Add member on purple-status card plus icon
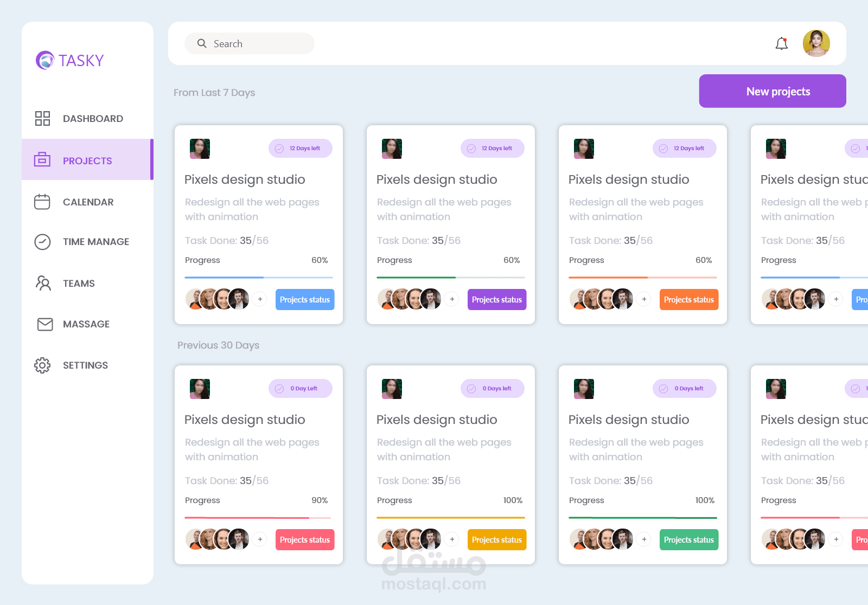The height and width of the screenshot is (605, 868). click(x=452, y=299)
